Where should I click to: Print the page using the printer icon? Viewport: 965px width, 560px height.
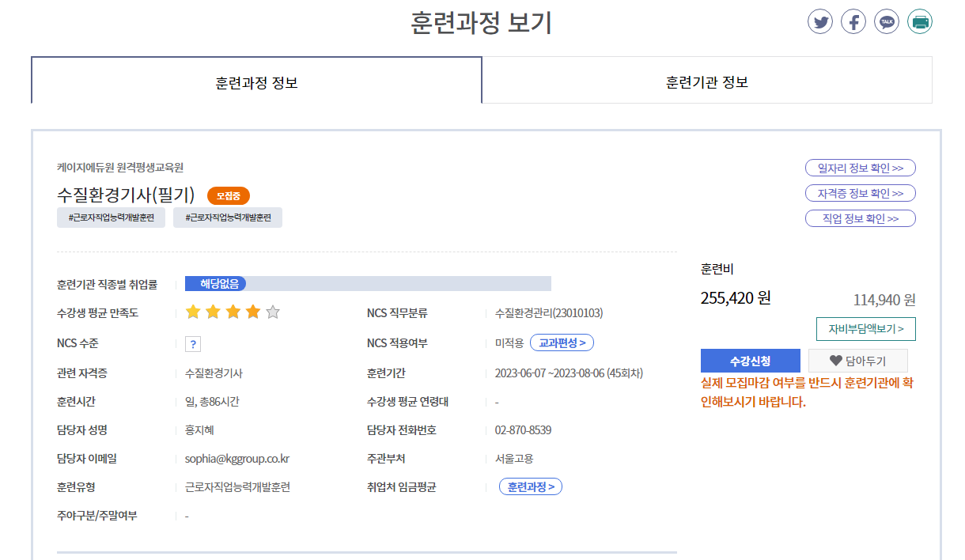(920, 21)
